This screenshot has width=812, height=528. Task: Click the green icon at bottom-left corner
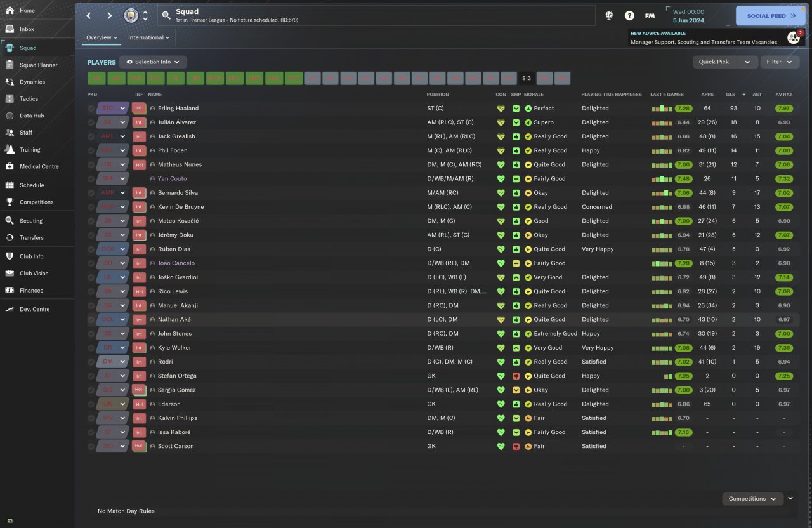[x=10, y=521]
